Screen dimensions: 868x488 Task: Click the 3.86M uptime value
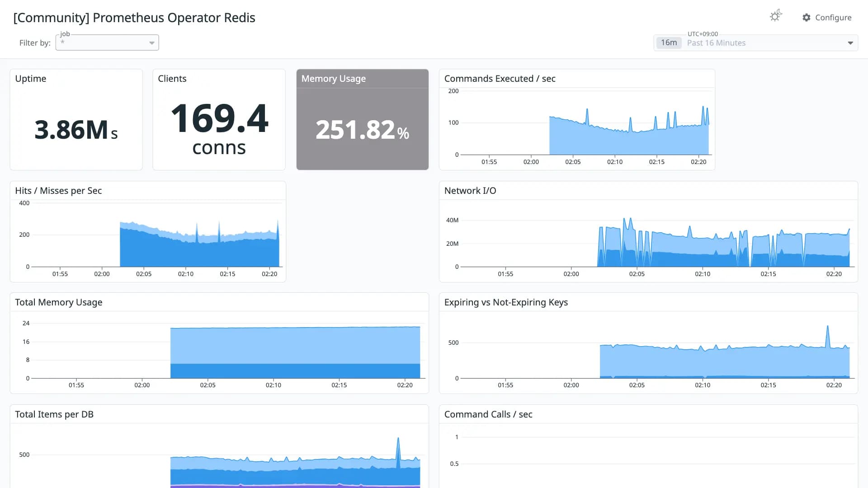76,130
